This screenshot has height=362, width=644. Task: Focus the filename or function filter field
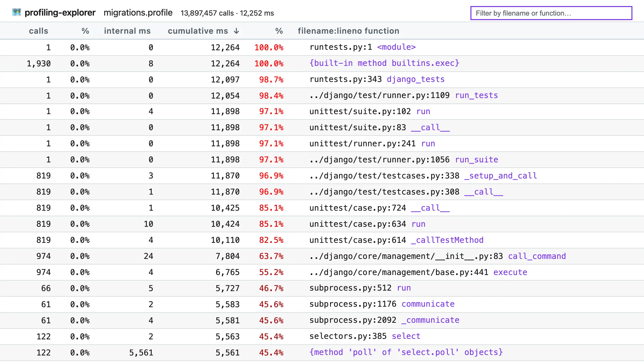[x=551, y=13]
